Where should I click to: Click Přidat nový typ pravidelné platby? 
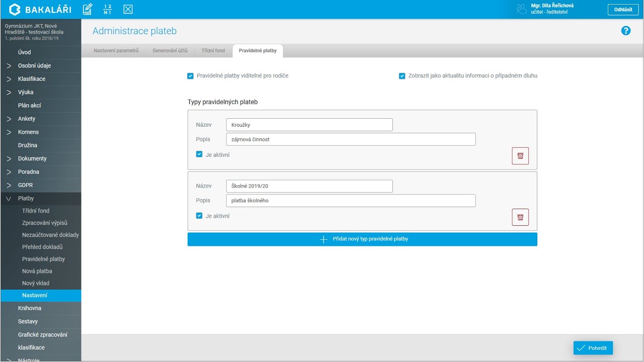(x=362, y=239)
